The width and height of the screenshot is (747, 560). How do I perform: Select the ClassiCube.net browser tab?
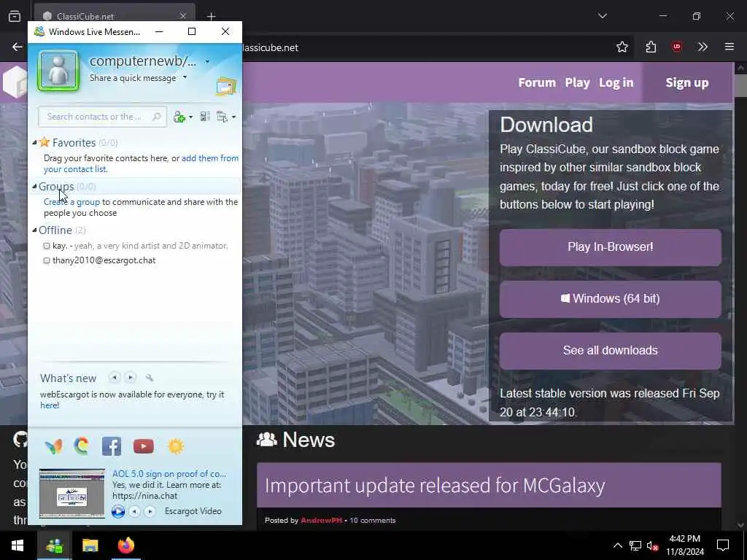pos(115,16)
